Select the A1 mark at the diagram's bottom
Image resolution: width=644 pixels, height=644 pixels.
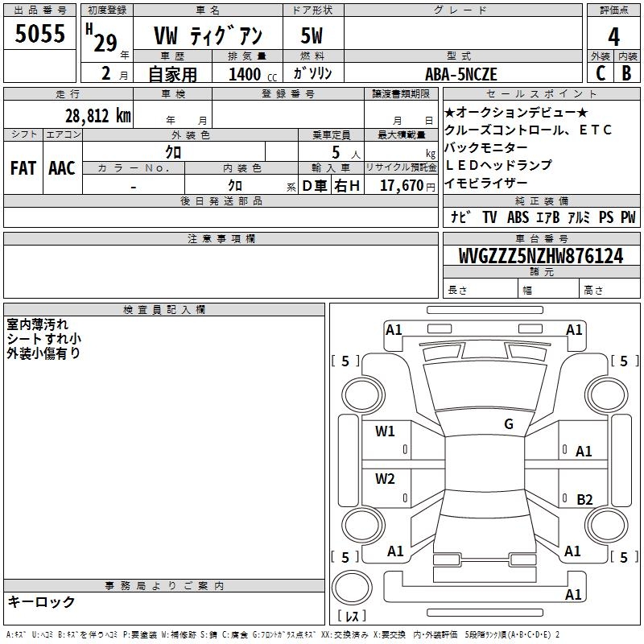point(573,595)
